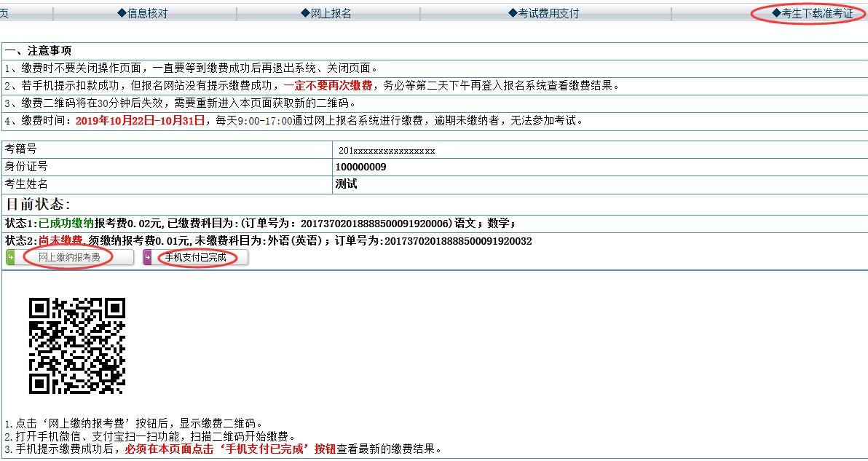
Task: Go to the 考试费用支付 tab
Action: point(543,13)
